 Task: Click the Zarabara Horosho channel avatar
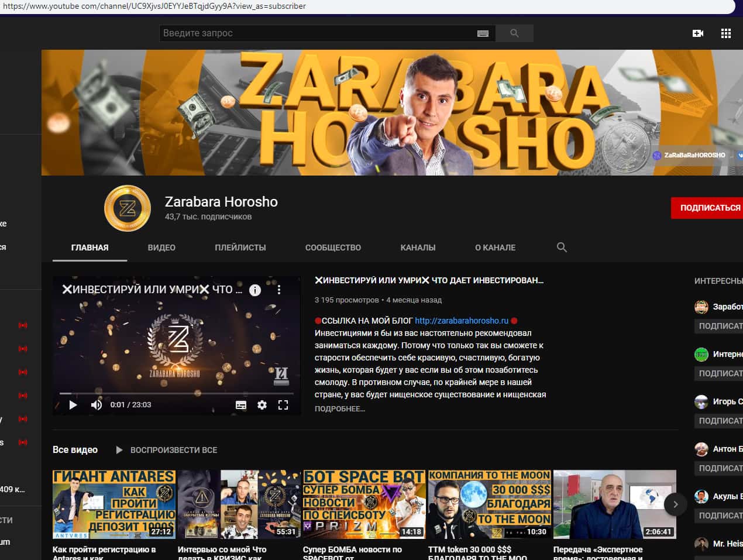pos(128,208)
